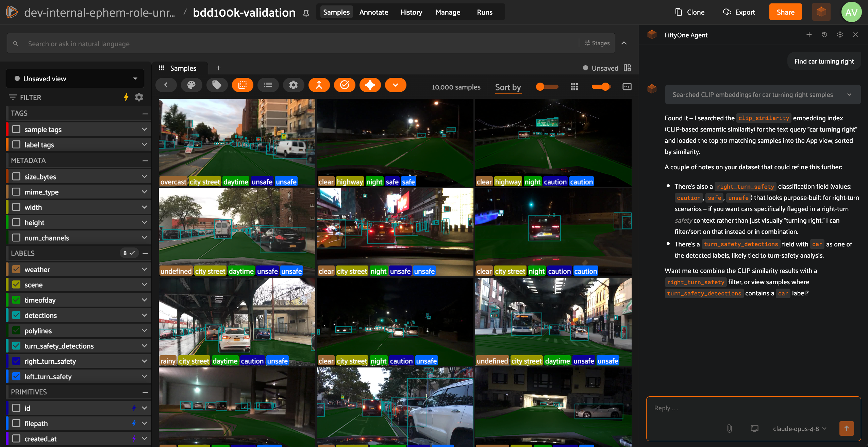The image size is (868, 447).
Task: Uncheck the weather label checkbox
Action: point(16,269)
